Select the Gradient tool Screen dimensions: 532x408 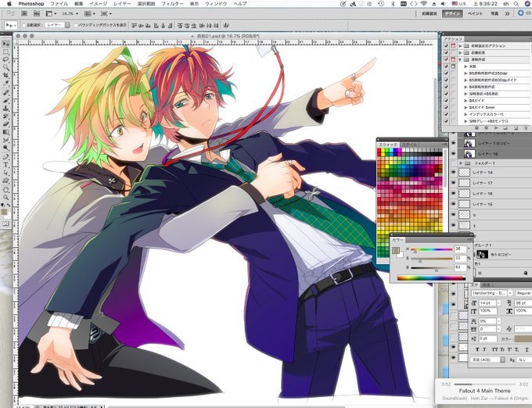click(6, 132)
